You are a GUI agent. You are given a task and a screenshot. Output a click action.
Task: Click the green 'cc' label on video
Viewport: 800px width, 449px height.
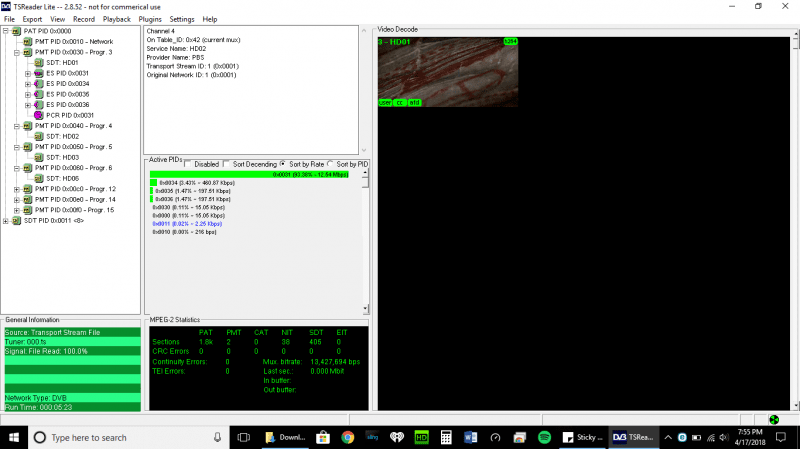[399, 102]
